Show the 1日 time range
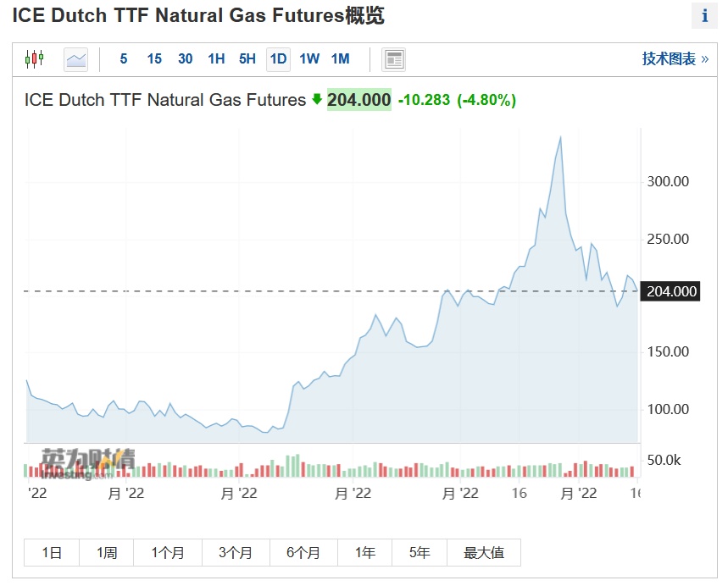728x586 pixels. (x=52, y=553)
